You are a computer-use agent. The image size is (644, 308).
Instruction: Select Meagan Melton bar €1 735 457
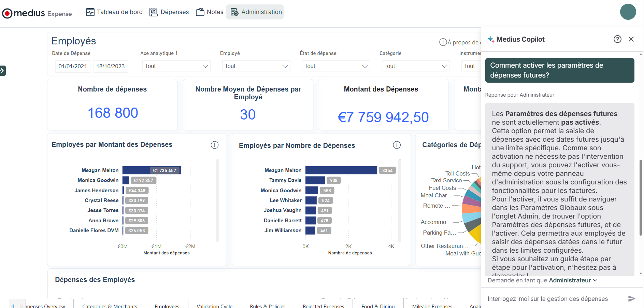pos(152,170)
